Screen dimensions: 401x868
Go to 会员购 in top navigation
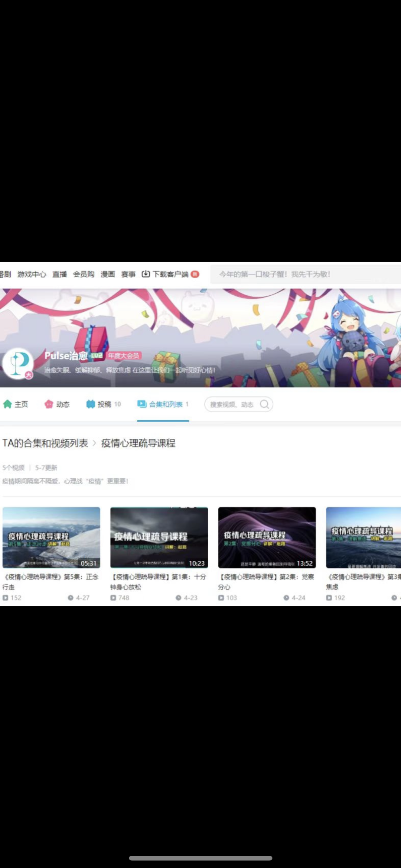click(x=84, y=274)
